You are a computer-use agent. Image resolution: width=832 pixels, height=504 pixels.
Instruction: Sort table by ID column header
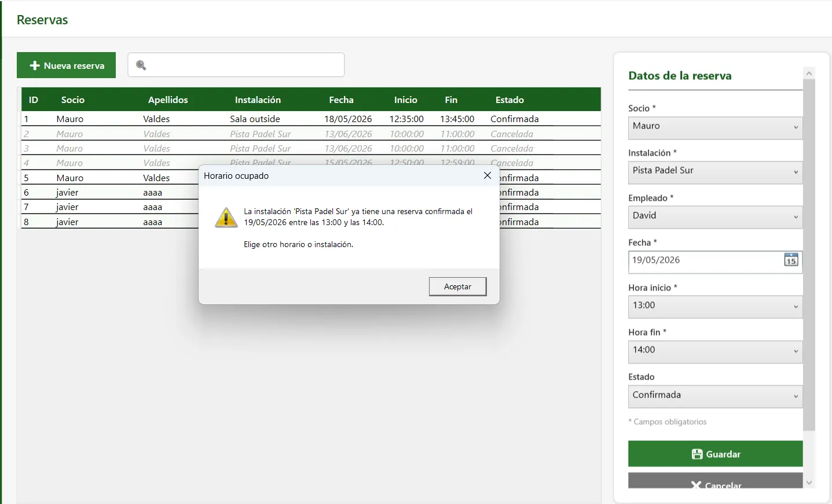[x=34, y=100]
